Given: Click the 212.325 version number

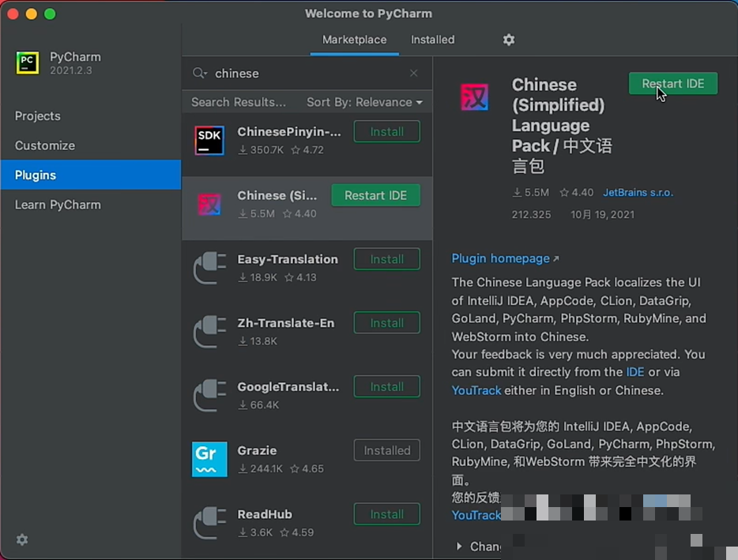Looking at the screenshot, I should coord(531,215).
